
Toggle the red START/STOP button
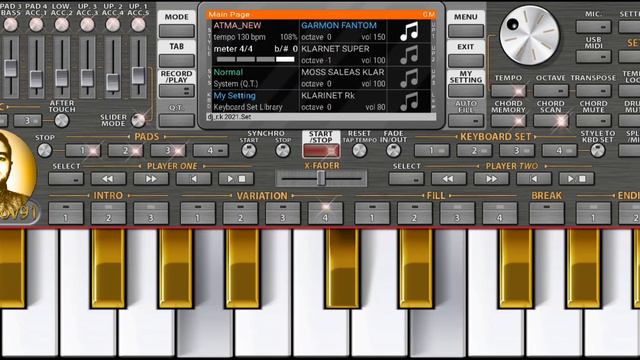[x=321, y=151]
